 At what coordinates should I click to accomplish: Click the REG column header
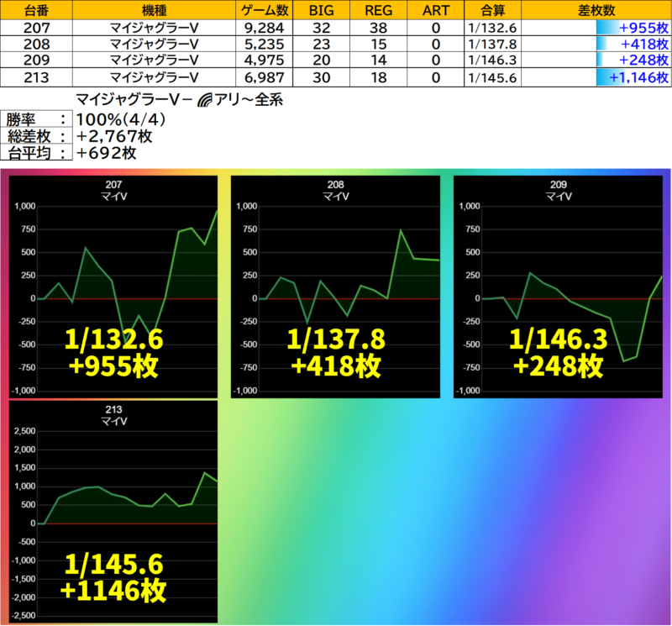379,10
